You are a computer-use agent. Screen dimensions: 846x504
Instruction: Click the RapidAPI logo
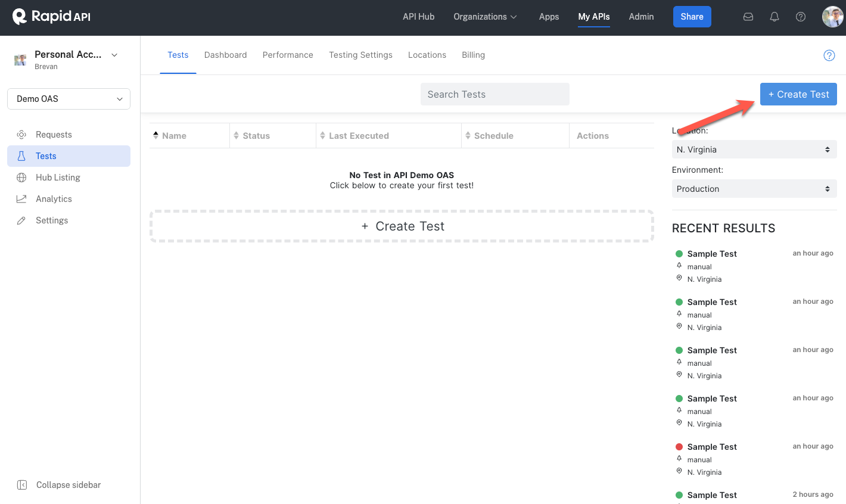coord(51,17)
